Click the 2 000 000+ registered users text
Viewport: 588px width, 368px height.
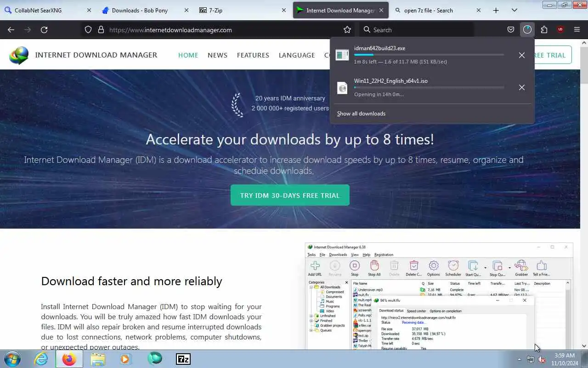[x=290, y=109]
